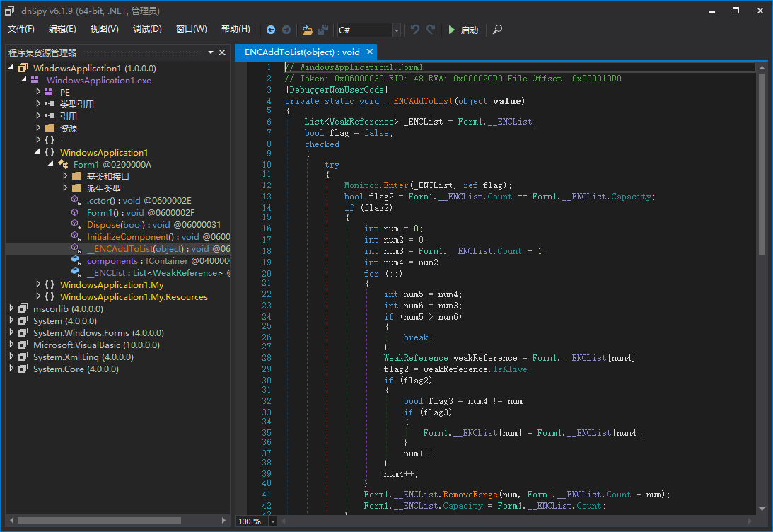Screen dimensions: 773x532
Task: Click the navigate forward arrow icon
Action: click(x=286, y=30)
